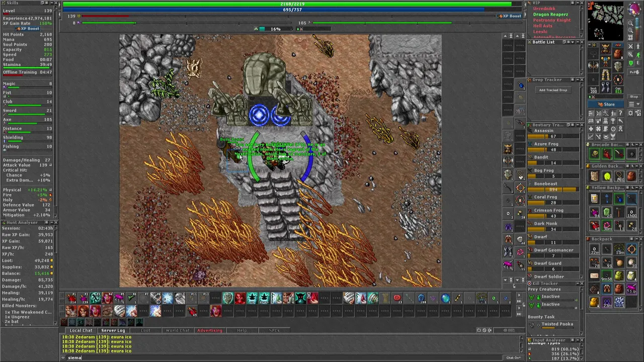Click the question mark help icon
This screenshot has height=362, width=644.
coord(621,113)
